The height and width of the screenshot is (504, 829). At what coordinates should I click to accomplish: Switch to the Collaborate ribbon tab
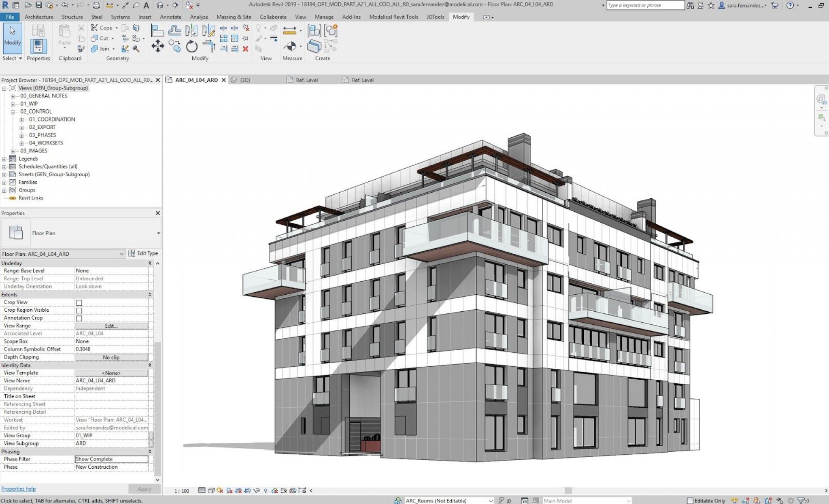point(274,17)
